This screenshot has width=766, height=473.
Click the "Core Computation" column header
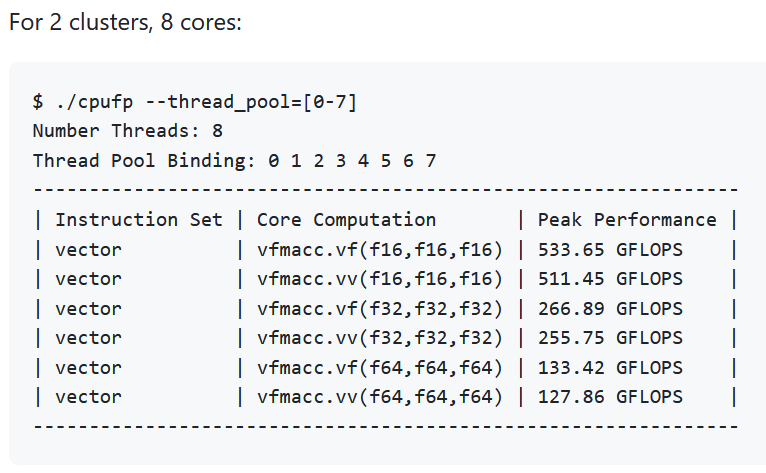click(346, 220)
